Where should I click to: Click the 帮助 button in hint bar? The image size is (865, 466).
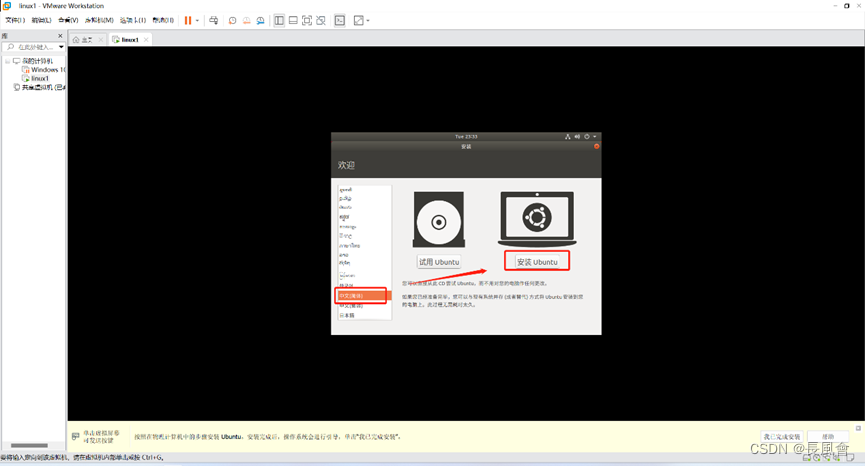coord(828,437)
